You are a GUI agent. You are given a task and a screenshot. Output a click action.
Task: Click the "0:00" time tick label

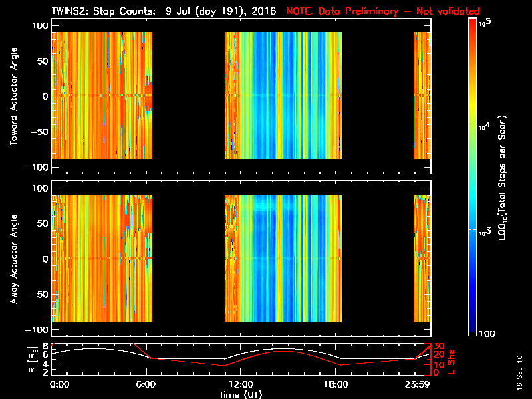coord(60,384)
